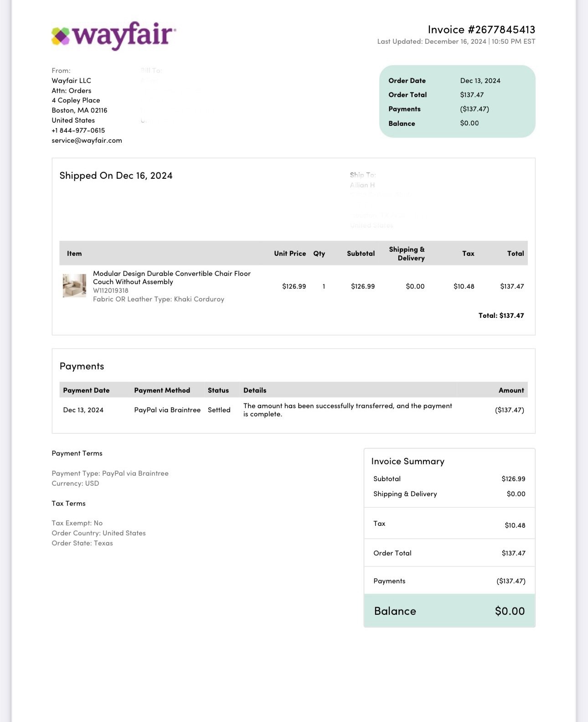Viewport: 588px width, 722px height.
Task: Click the Item column header
Action: click(x=74, y=254)
